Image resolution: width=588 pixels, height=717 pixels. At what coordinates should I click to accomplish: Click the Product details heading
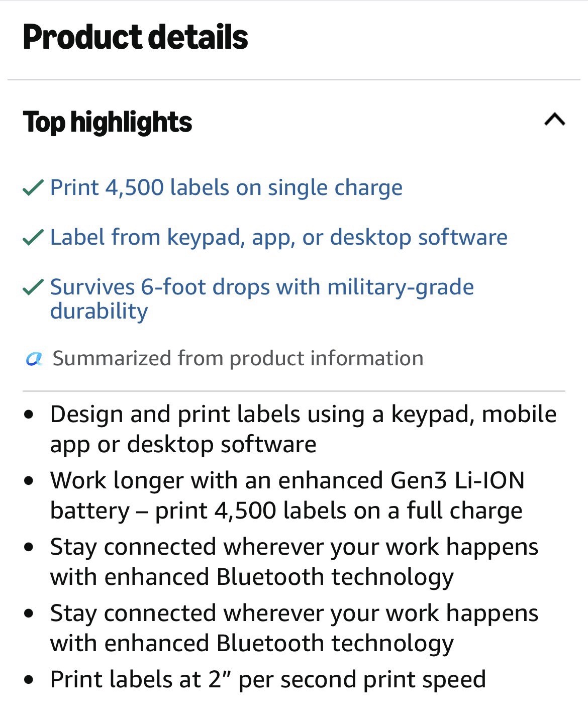point(136,38)
